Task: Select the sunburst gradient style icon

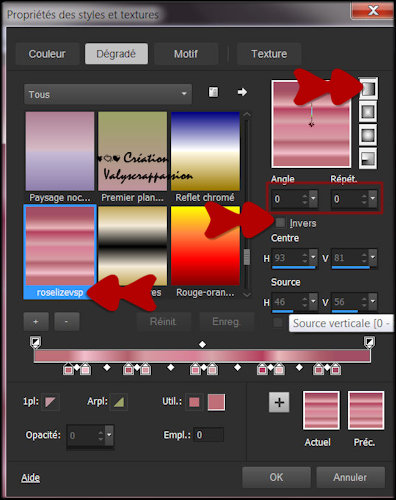Action: [368, 135]
